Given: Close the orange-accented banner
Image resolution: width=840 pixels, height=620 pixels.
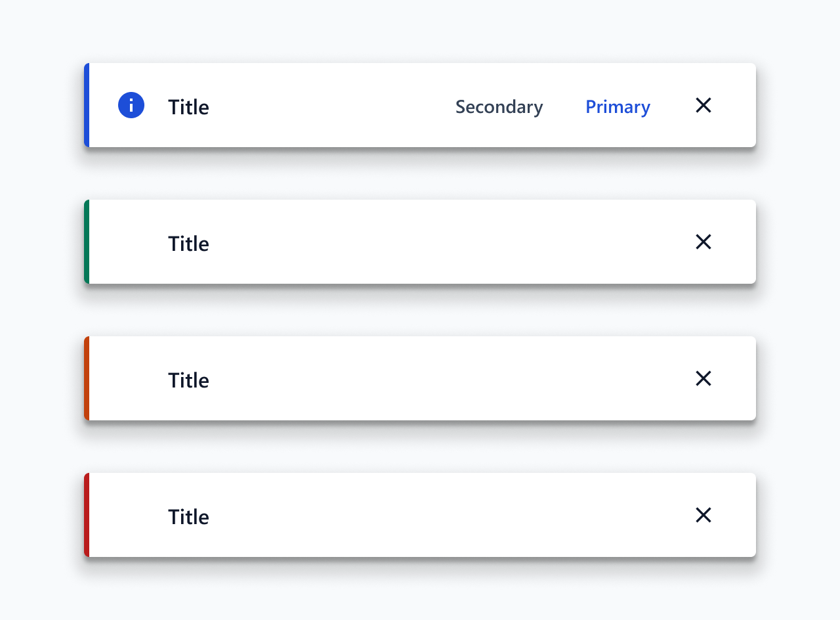Looking at the screenshot, I should pos(703,378).
